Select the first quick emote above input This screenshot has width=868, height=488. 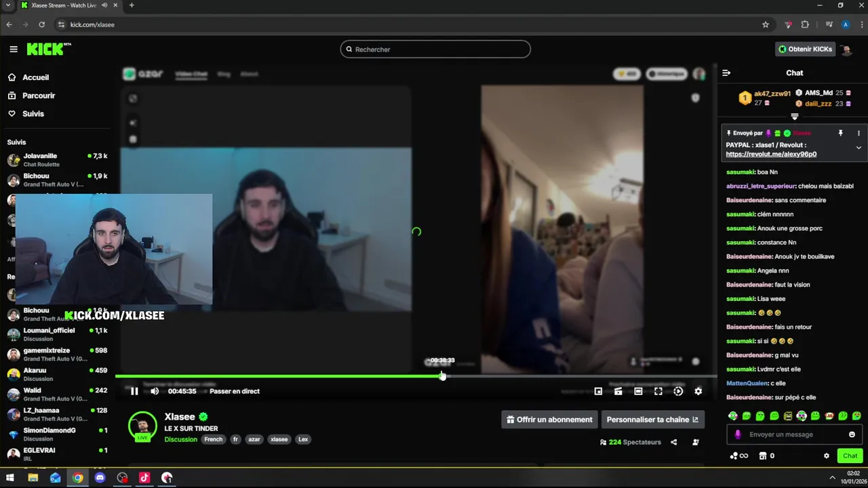(x=732, y=415)
